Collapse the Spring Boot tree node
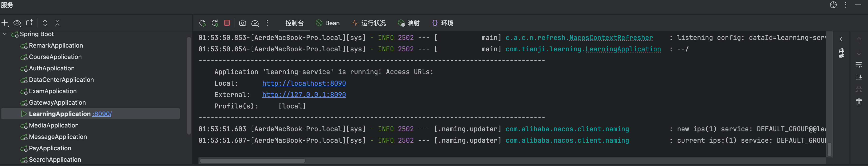This screenshot has height=166, width=868. (5, 34)
